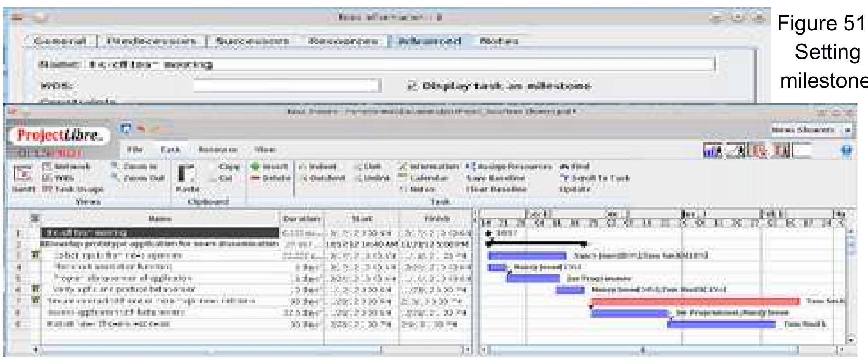Click the red Delete task icon
Image resolution: width=868 pixels, height=363 pixels.
256,178
